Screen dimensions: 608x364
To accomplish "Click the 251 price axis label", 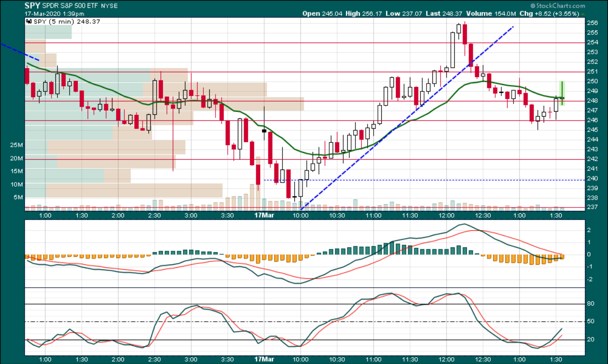I will click(x=593, y=71).
